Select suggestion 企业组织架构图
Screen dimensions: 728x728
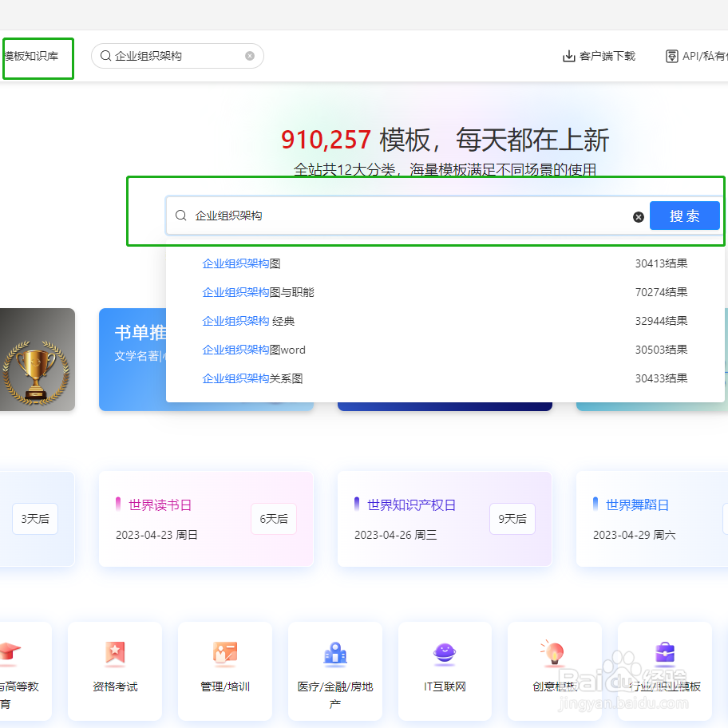(241, 263)
